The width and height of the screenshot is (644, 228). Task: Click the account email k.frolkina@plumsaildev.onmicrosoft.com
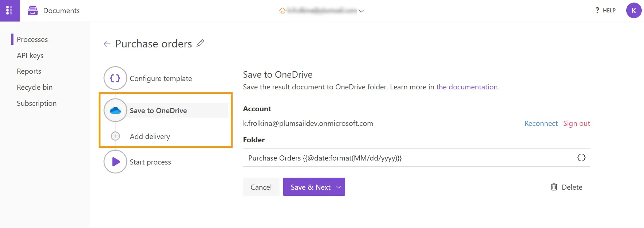coord(308,123)
